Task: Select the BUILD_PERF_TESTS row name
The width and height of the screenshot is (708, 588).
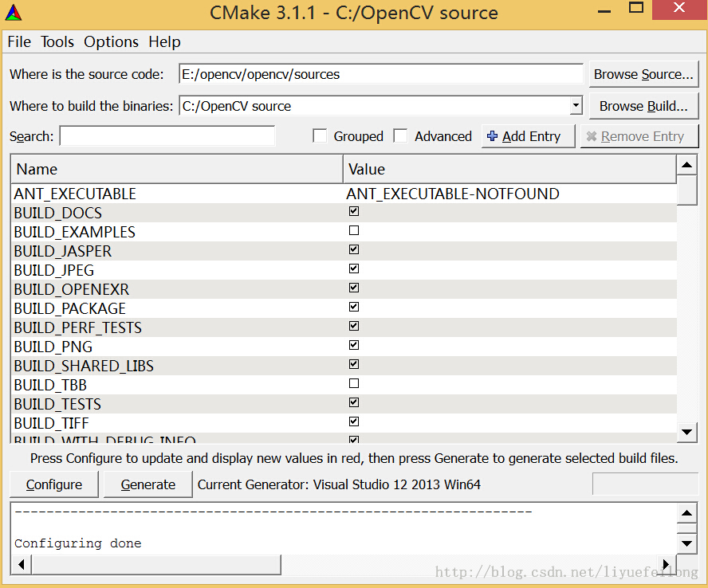Action: tap(77, 327)
